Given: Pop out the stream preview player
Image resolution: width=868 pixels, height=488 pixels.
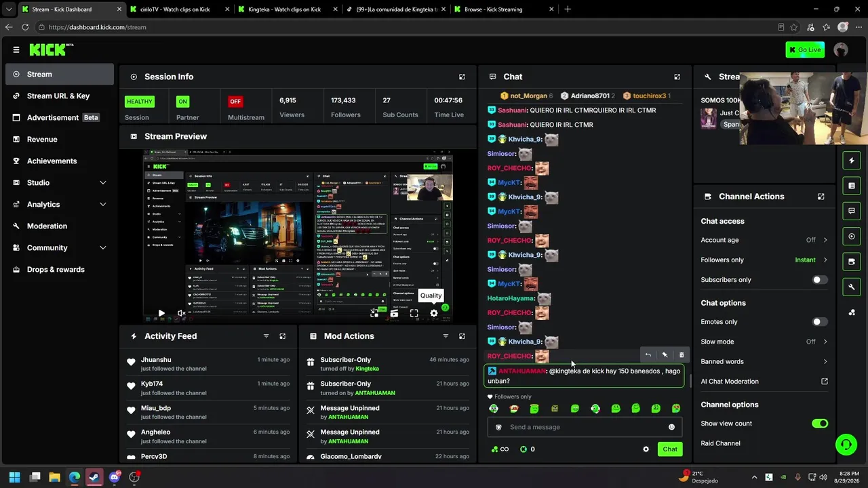Looking at the screenshot, I should (x=374, y=313).
